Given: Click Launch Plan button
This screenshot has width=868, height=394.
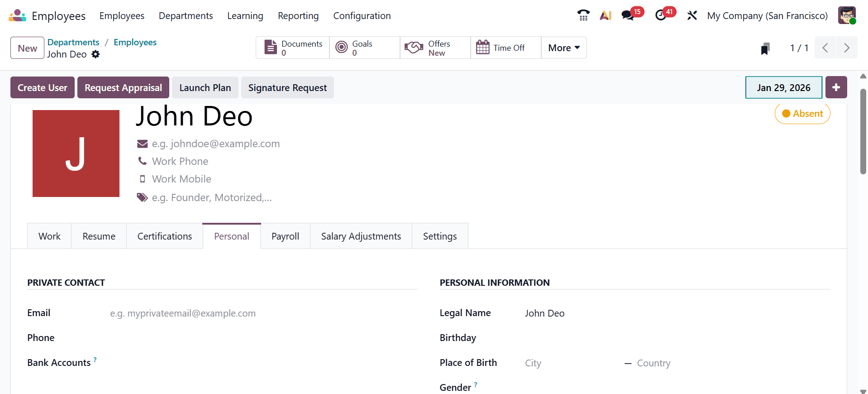Looking at the screenshot, I should tap(205, 87).
